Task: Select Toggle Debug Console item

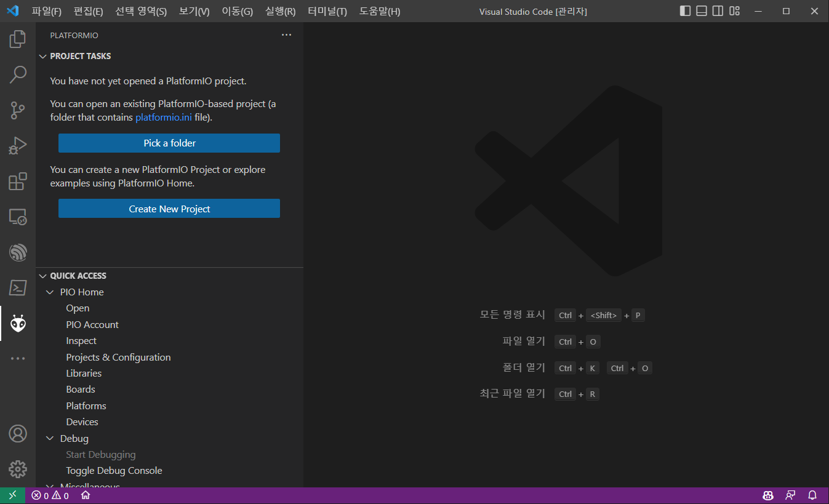Action: tap(114, 471)
